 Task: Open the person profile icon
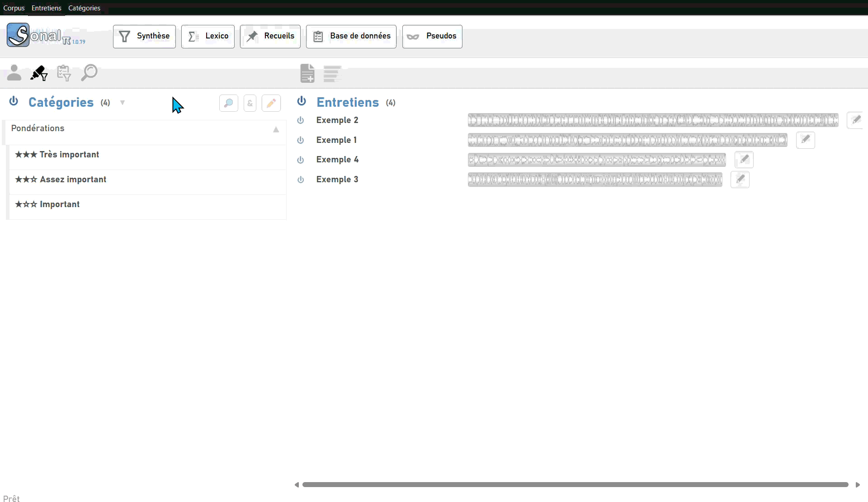(14, 72)
